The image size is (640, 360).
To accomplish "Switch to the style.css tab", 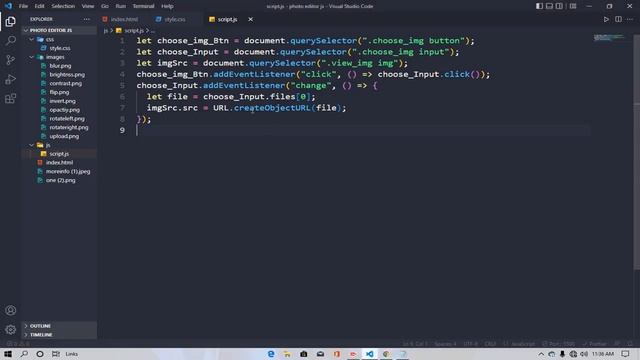I will tap(175, 19).
